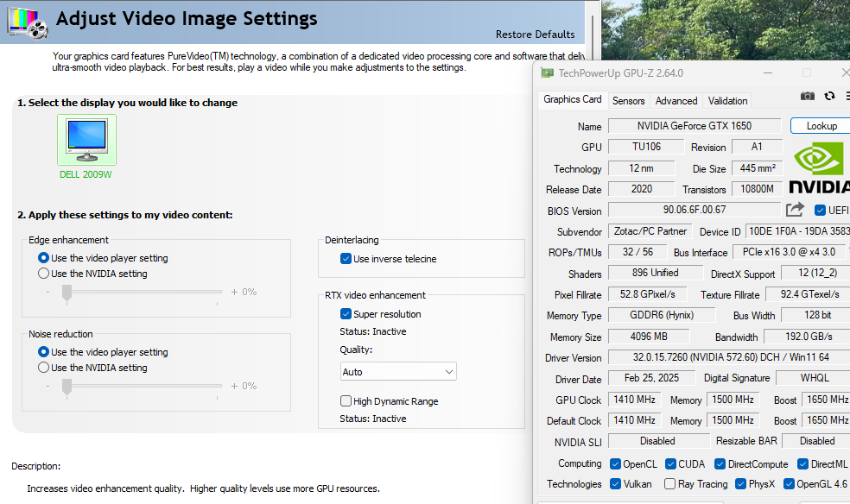Click the NVIDIA logo in GPU-Z
The width and height of the screenshot is (850, 504).
pyautogui.click(x=820, y=167)
